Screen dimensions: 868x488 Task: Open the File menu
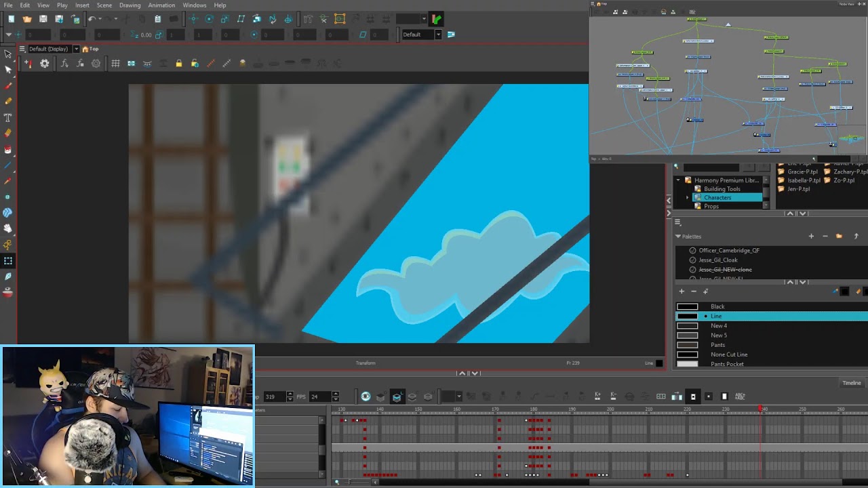pyautogui.click(x=8, y=5)
